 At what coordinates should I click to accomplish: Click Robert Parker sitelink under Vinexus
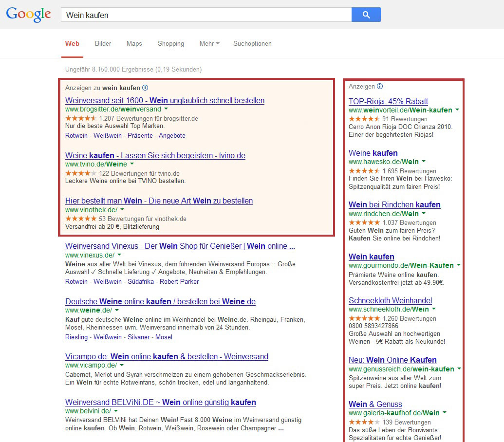click(x=179, y=281)
